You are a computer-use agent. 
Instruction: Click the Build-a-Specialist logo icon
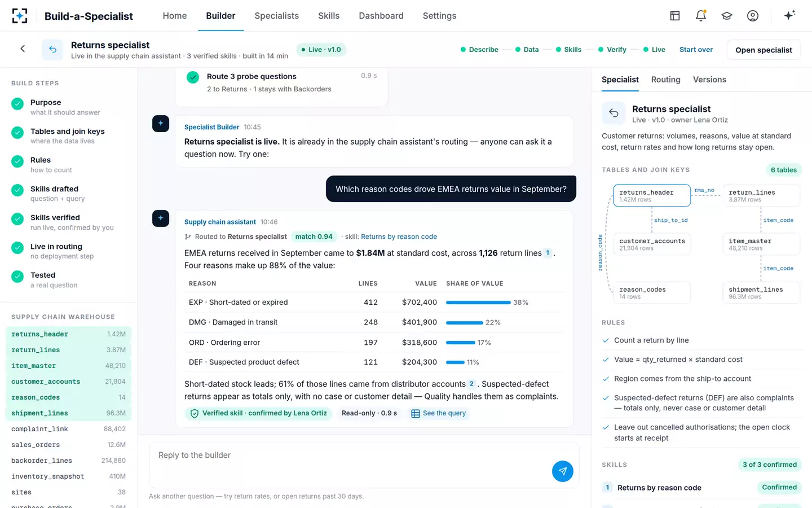click(20, 16)
